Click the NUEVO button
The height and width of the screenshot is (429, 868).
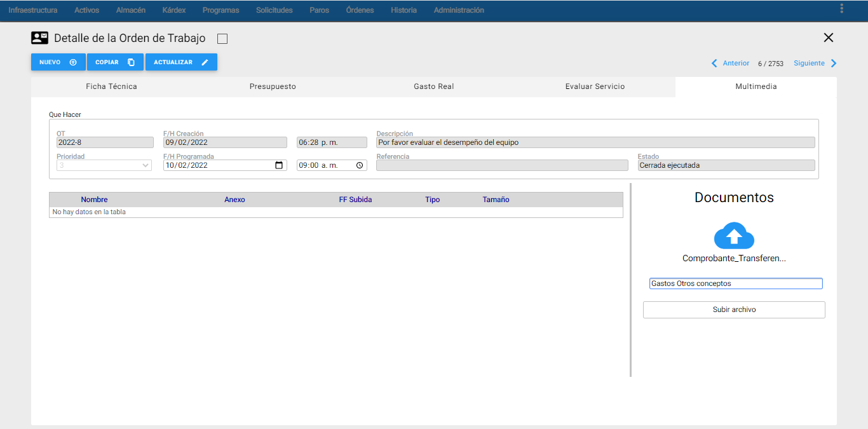58,62
